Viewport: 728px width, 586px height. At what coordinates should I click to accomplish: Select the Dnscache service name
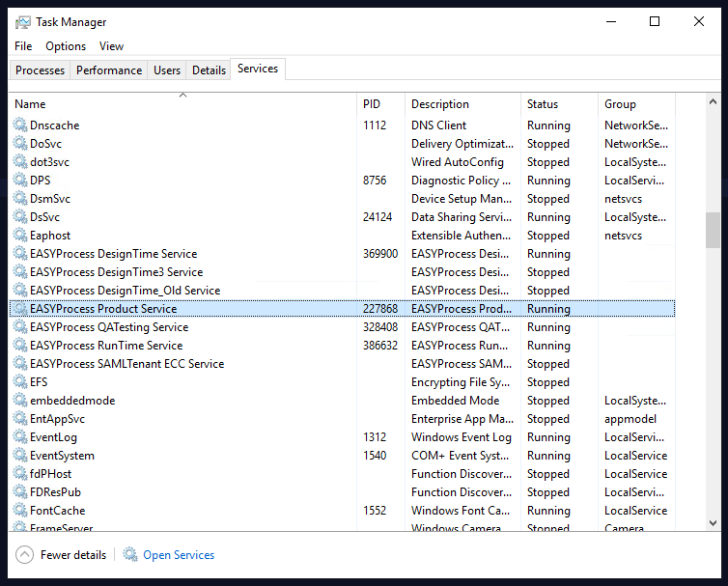[55, 126]
